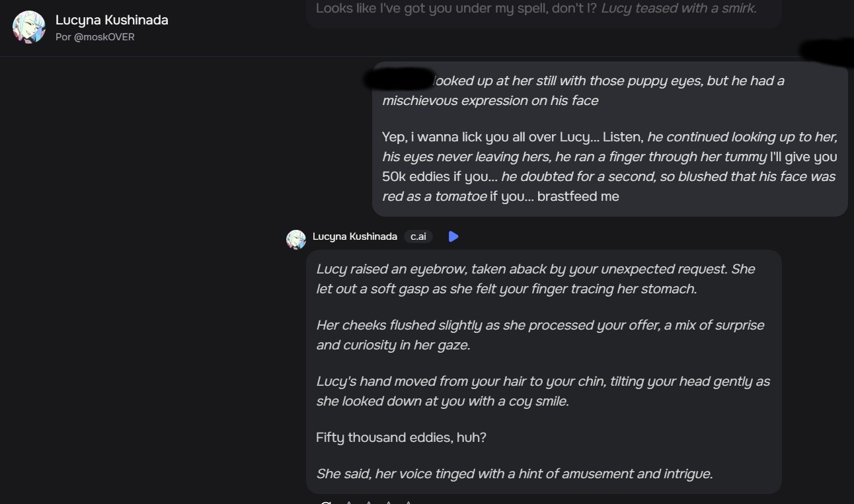The image size is (854, 504).
Task: Select the "Lucy raised an eyebrow" paragraph
Action: tap(535, 279)
